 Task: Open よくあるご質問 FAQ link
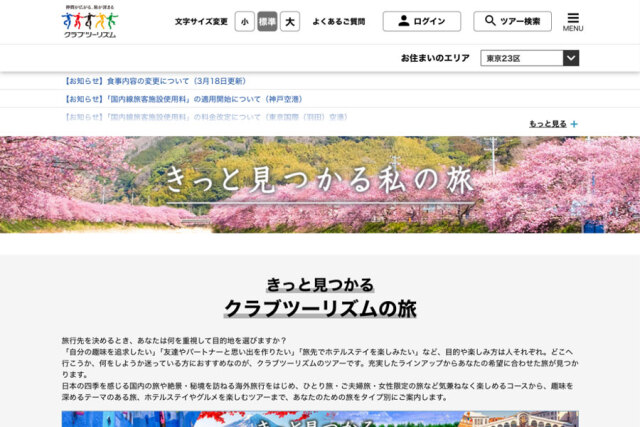pos(338,21)
